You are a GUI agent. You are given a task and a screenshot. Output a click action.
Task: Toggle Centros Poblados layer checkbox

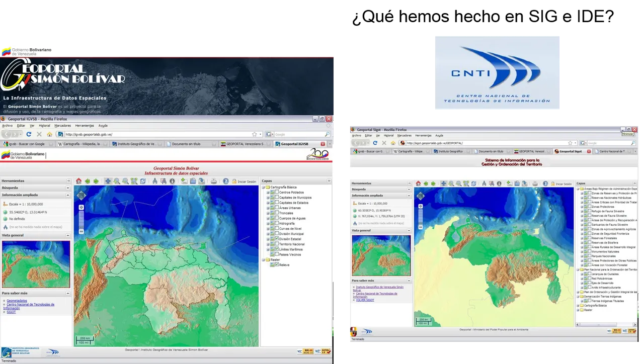(x=277, y=192)
